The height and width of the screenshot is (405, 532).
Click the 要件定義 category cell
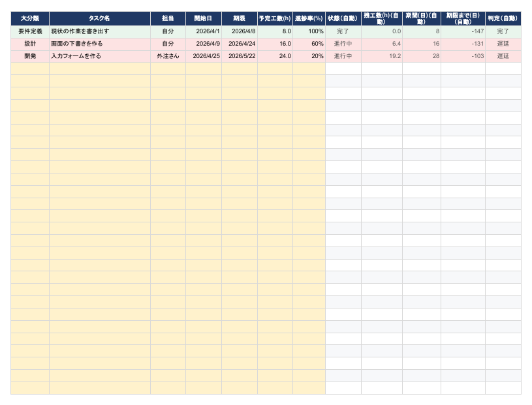coord(30,31)
